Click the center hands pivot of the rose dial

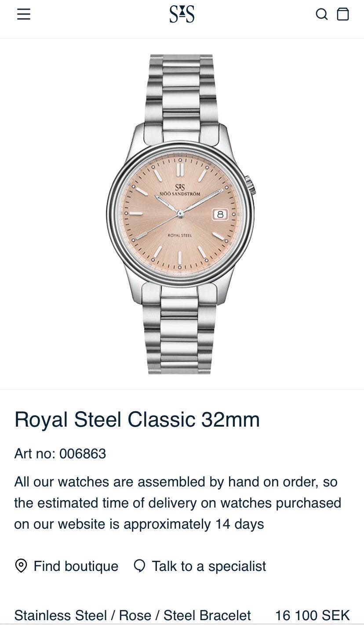click(x=180, y=214)
